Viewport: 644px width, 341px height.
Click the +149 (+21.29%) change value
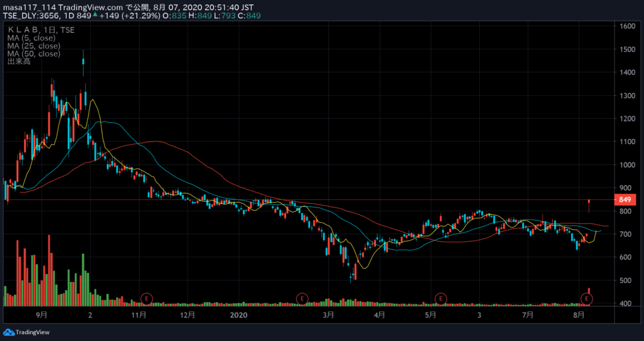131,16
